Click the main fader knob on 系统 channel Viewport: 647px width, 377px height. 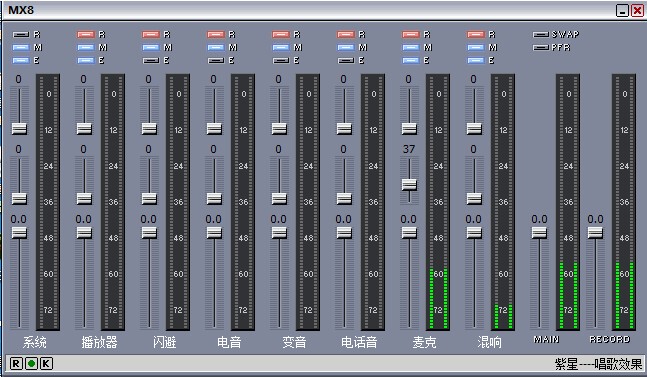tap(19, 233)
